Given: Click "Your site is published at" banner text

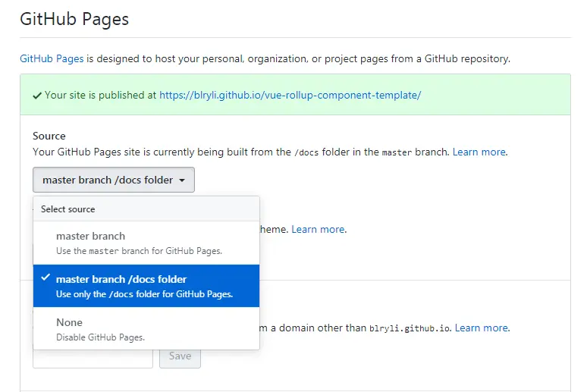Looking at the screenshot, I should coord(100,96).
